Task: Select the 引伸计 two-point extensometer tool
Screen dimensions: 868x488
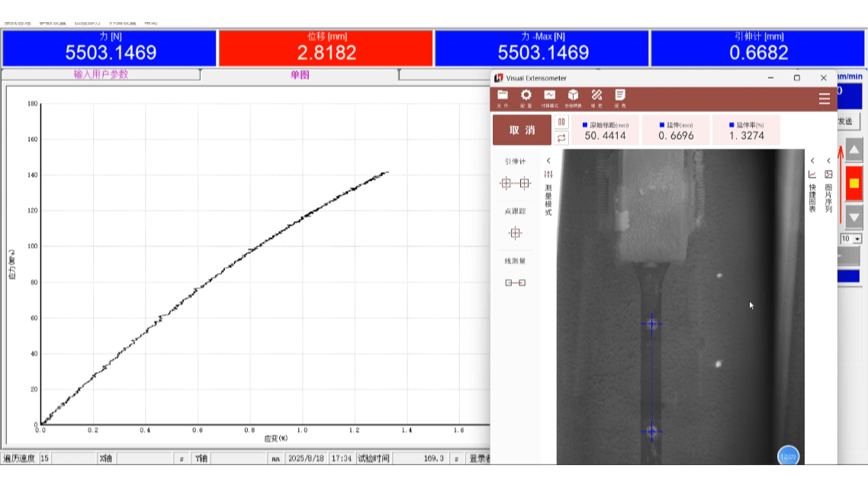Action: 515,183
